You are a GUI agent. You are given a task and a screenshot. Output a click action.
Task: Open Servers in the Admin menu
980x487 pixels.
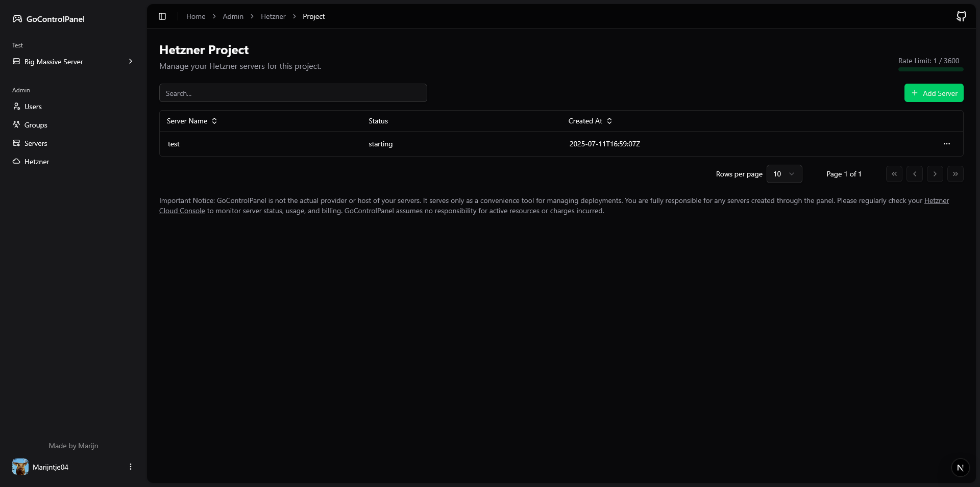[x=73, y=143]
